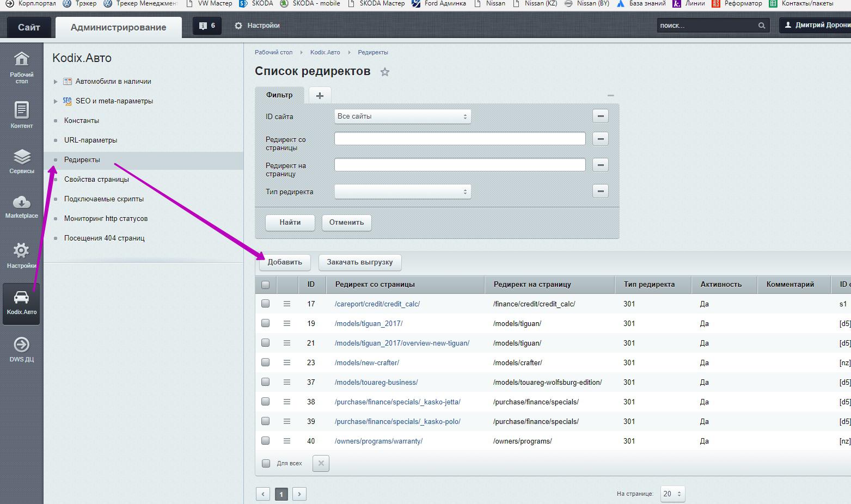Select the Фильтр tab

click(x=279, y=95)
